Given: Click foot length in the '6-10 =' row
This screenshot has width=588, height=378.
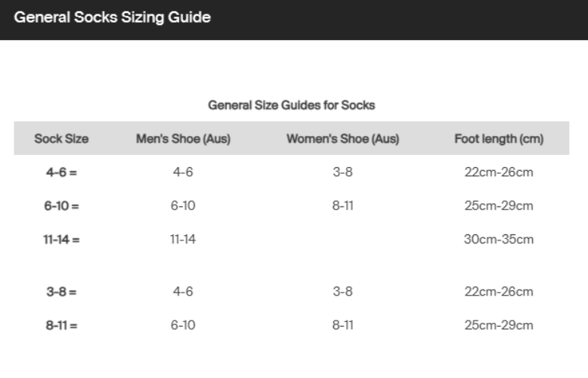Looking at the screenshot, I should pos(499,206).
